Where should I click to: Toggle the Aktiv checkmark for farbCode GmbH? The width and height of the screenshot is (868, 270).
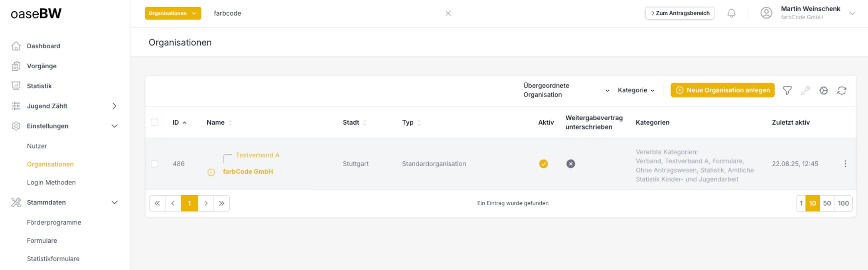pyautogui.click(x=543, y=164)
